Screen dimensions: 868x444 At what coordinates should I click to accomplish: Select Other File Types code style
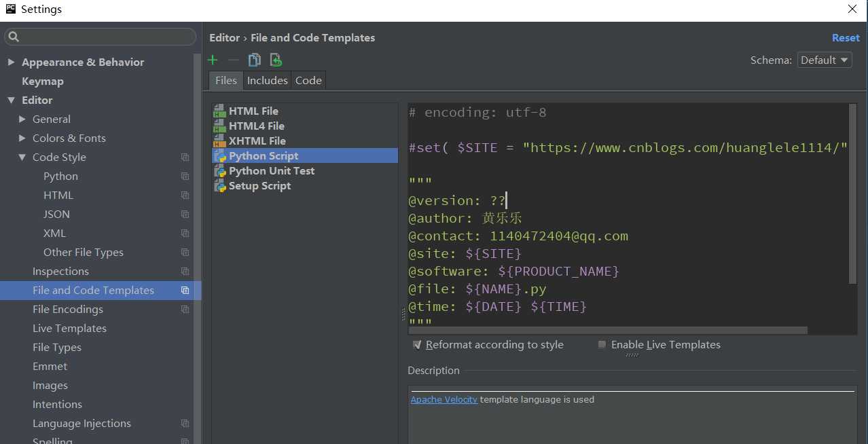coord(84,252)
